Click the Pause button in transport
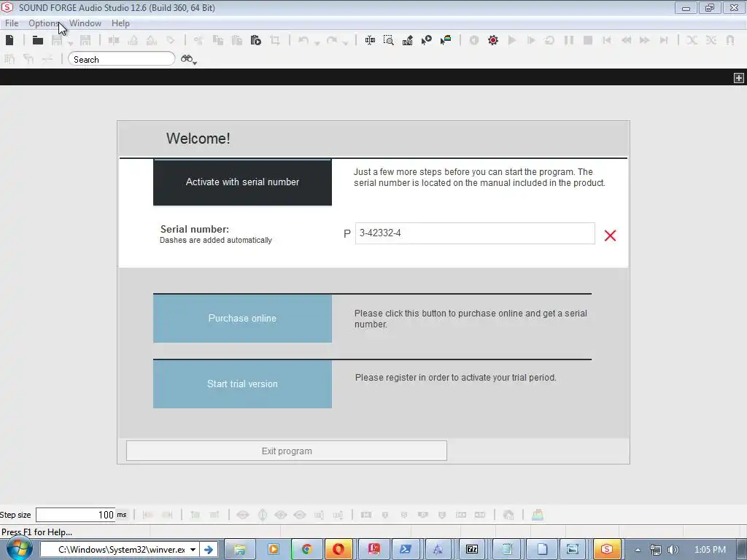747x560 pixels. point(569,41)
